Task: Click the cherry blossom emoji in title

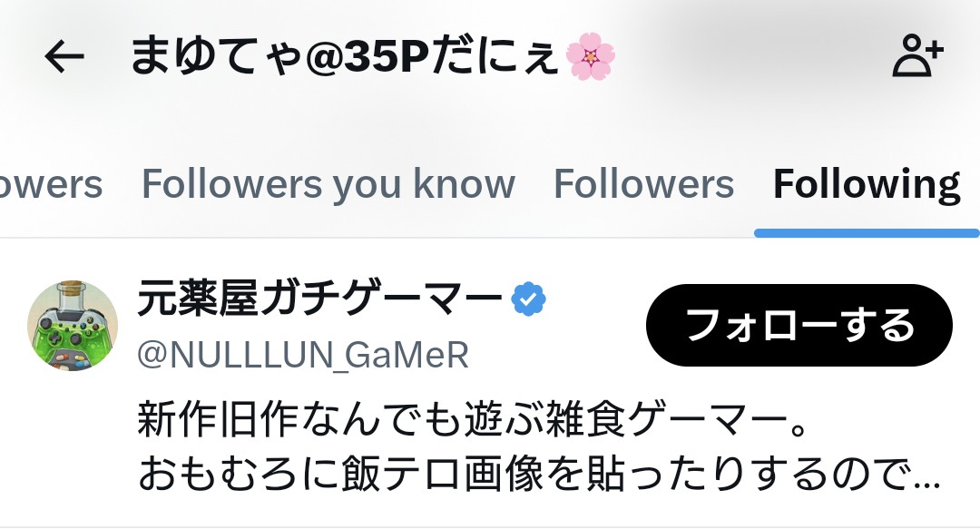Action: pyautogui.click(x=590, y=56)
